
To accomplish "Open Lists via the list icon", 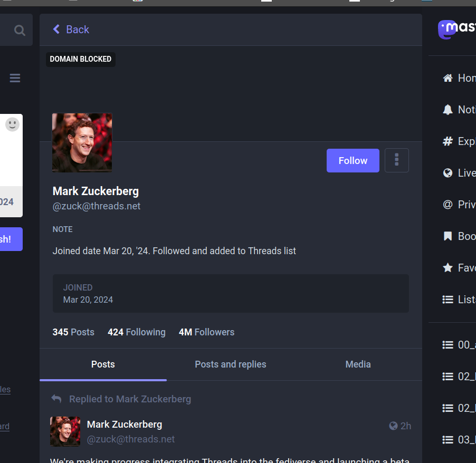I will point(448,300).
